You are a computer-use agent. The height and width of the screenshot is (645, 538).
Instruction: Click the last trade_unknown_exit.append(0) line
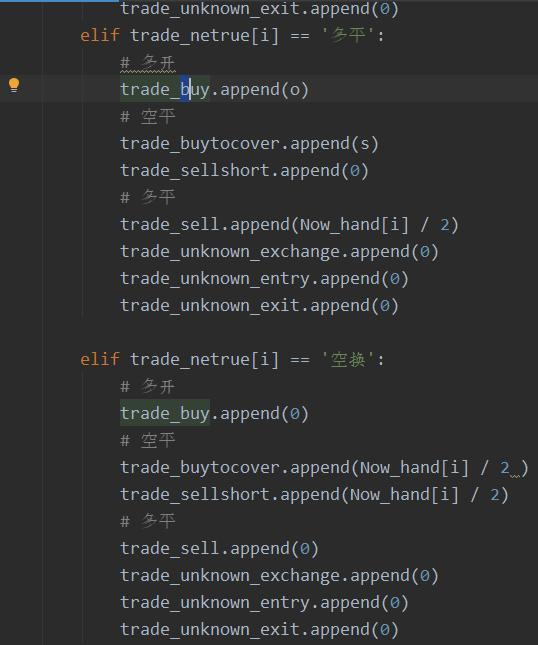click(x=259, y=629)
